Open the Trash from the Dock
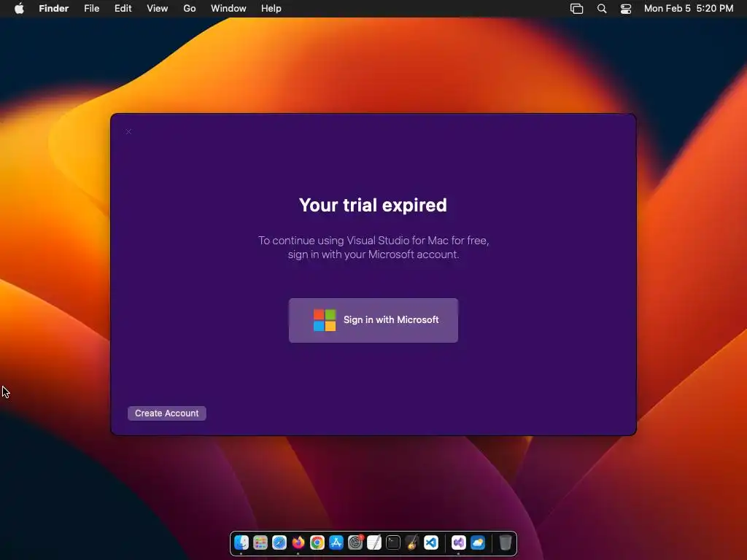Viewport: 747px width, 560px height. pyautogui.click(x=505, y=542)
